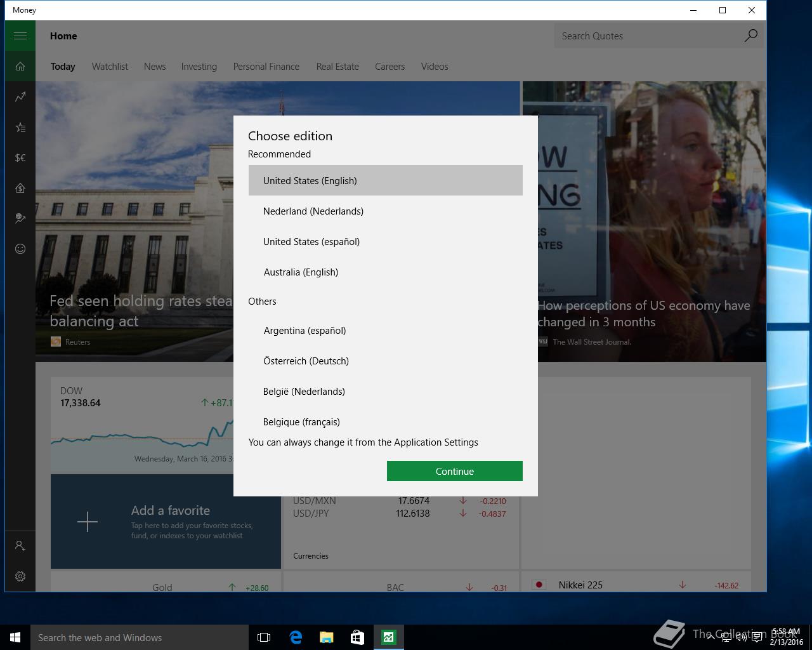The image size is (812, 650).
Task: Select Belgique (français) edition
Action: 386,420
